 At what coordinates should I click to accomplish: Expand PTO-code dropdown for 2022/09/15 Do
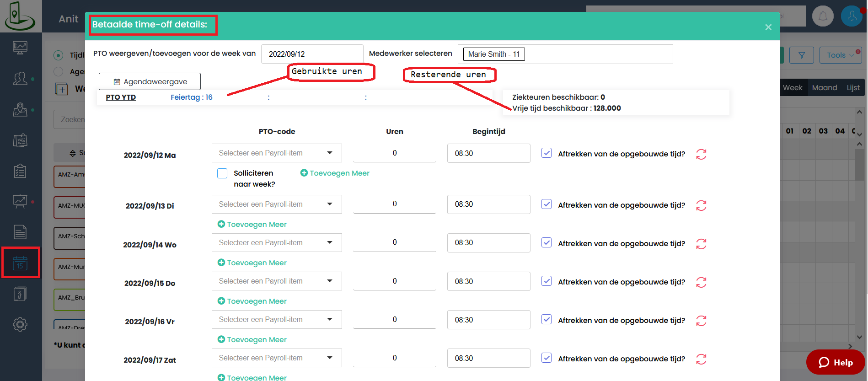tap(277, 281)
